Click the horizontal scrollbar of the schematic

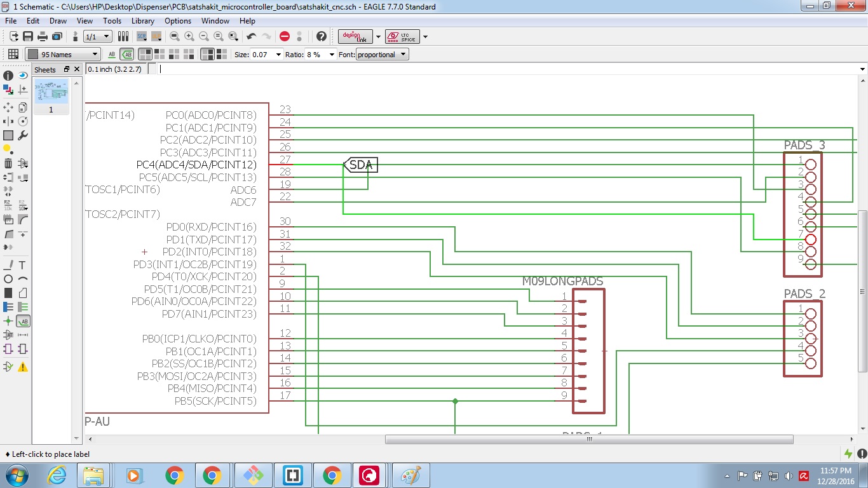[x=589, y=439]
